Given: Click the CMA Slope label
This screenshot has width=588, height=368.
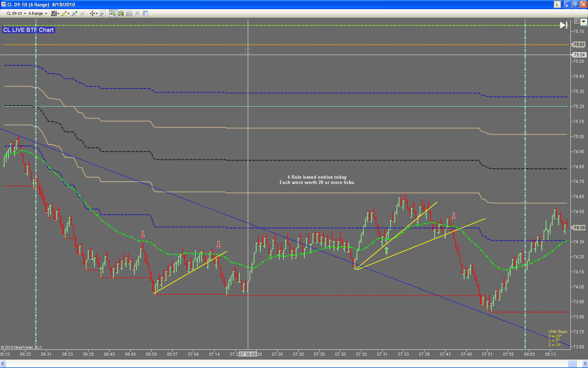Looking at the screenshot, I should pos(558,332).
